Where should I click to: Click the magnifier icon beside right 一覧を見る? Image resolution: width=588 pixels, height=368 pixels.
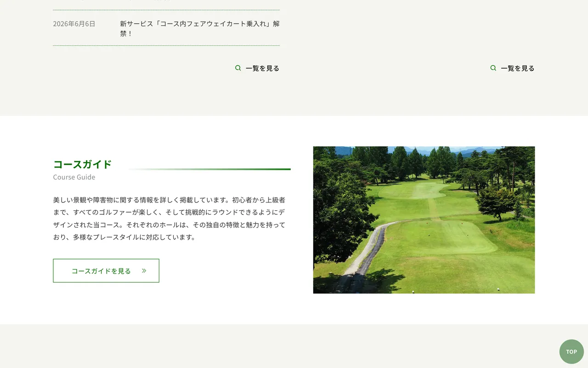(x=493, y=68)
